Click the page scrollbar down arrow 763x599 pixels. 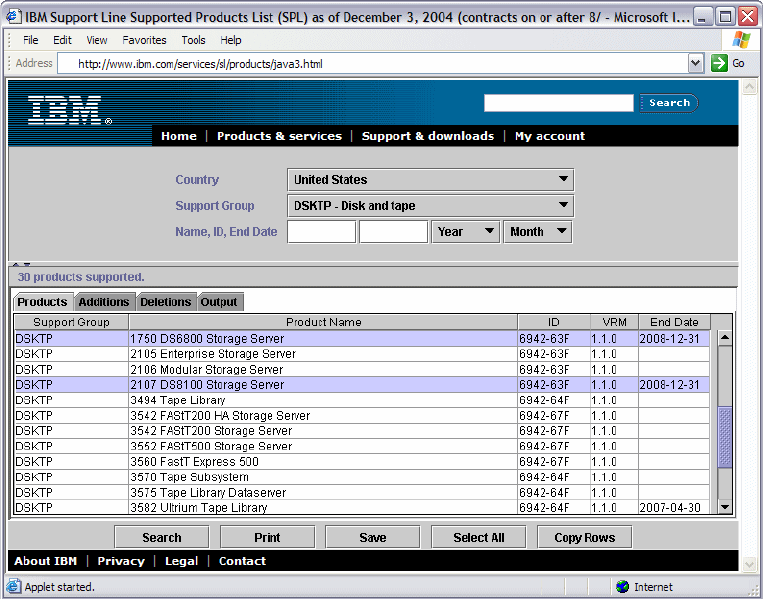(749, 564)
